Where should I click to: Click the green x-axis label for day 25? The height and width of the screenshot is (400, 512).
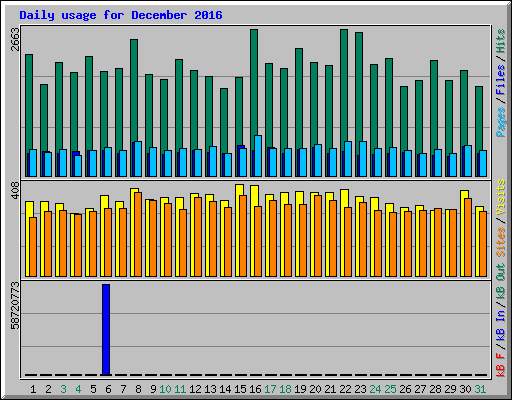coord(390,389)
